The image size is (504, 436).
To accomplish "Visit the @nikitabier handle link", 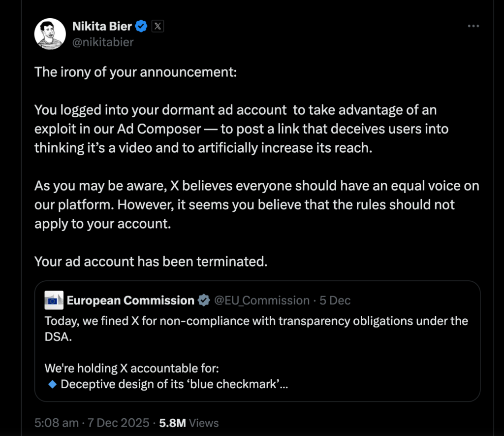I will tap(103, 42).
